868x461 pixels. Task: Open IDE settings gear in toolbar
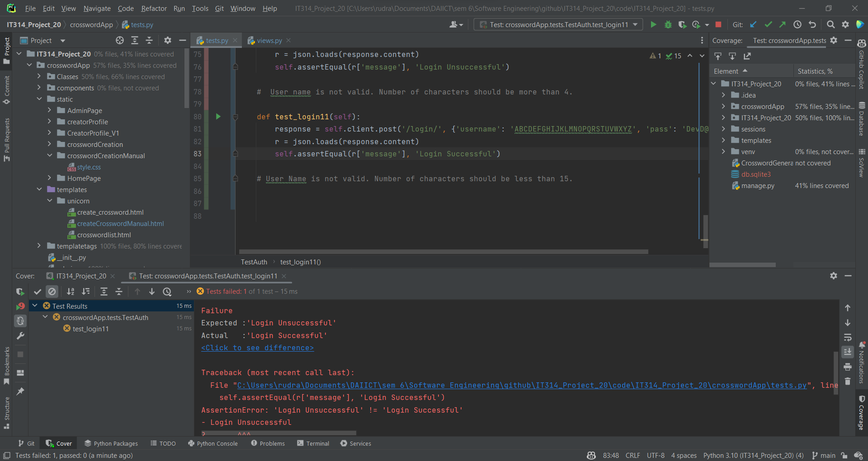pyautogui.click(x=845, y=24)
